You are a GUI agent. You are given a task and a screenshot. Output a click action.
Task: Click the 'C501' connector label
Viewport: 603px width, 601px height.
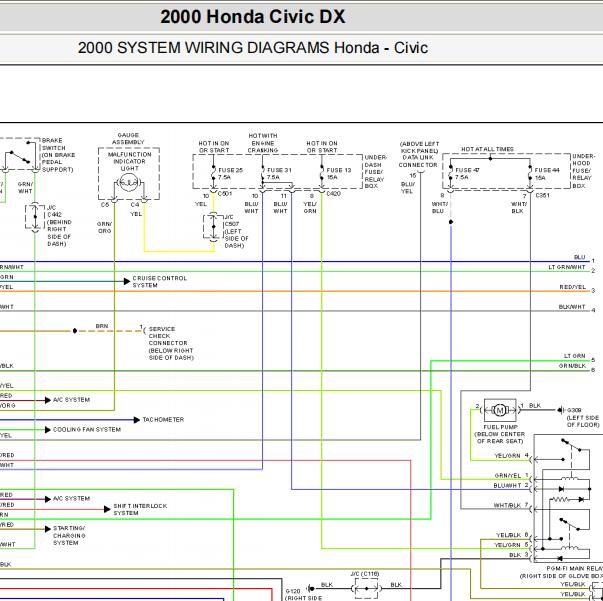click(225, 194)
